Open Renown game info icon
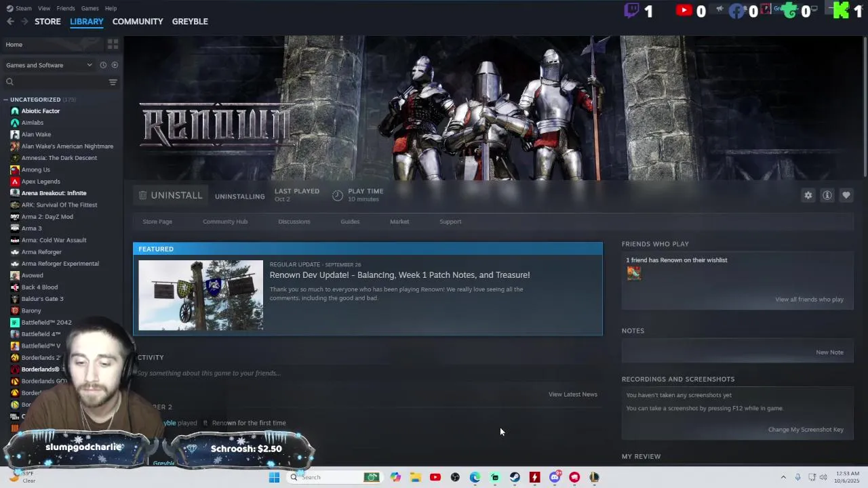This screenshot has width=868, height=488. coord(827,195)
